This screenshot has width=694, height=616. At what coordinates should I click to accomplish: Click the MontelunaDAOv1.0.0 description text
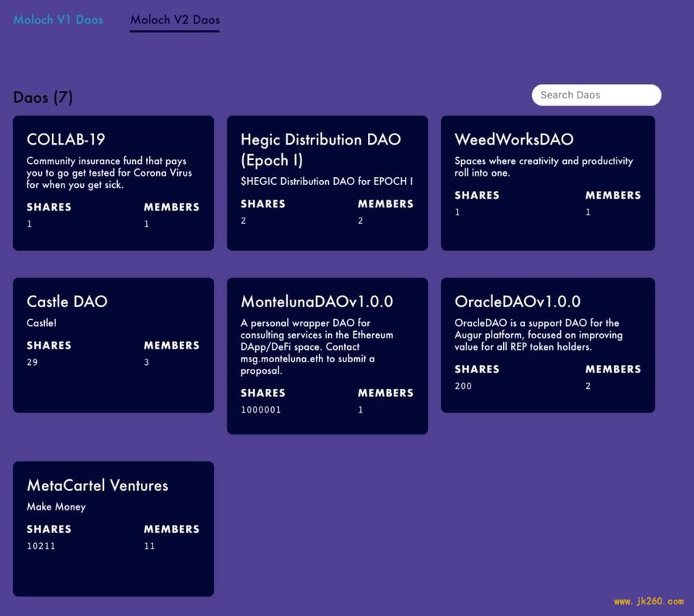(317, 346)
